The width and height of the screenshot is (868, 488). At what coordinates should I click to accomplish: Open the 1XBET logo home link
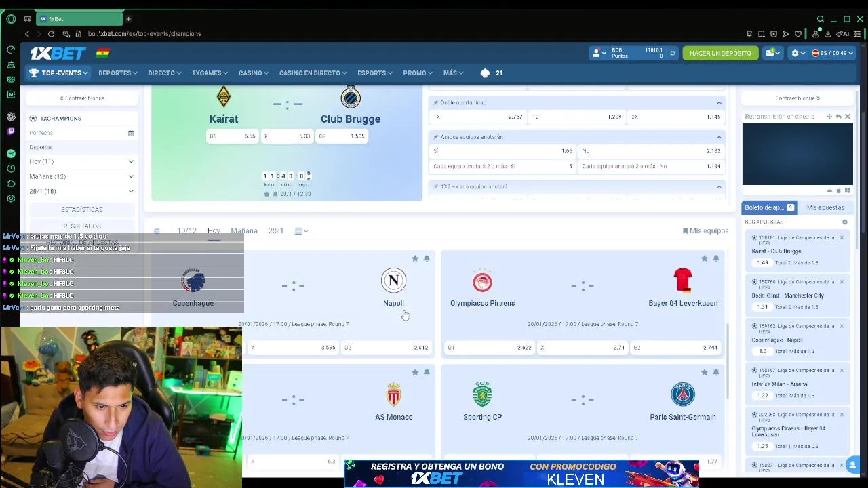(58, 53)
